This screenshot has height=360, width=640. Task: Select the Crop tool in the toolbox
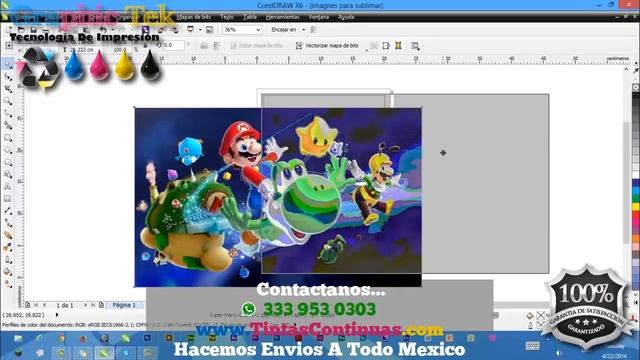[x=8, y=89]
